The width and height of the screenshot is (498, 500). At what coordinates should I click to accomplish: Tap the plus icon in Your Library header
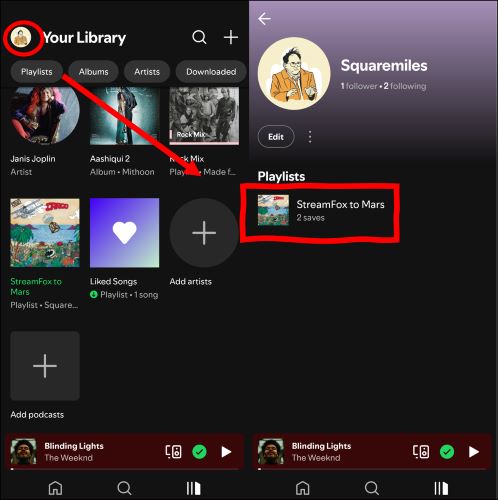tap(231, 37)
